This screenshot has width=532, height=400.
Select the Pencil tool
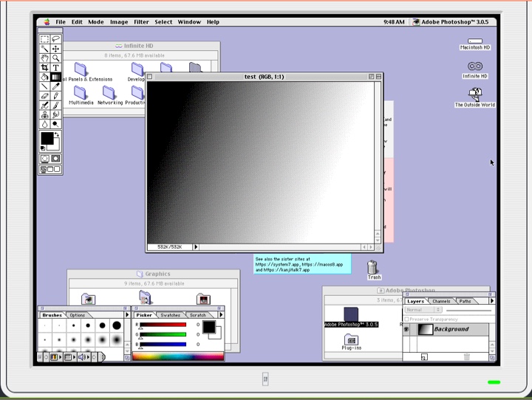tap(56, 96)
